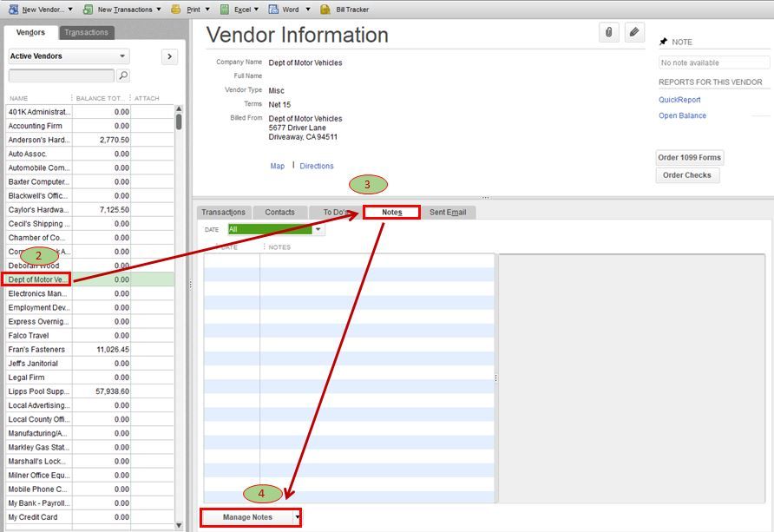Viewport: 774px width, 532px height.
Task: Select vendor Lipps Pool Supply
Action: 40,391
